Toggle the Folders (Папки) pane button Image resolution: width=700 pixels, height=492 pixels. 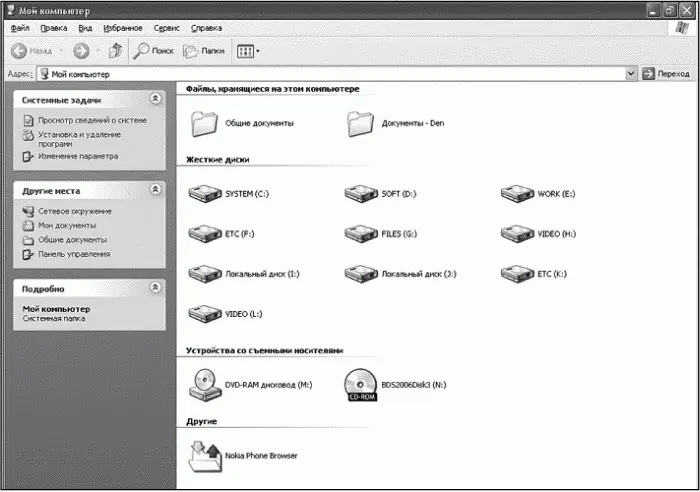[204, 50]
